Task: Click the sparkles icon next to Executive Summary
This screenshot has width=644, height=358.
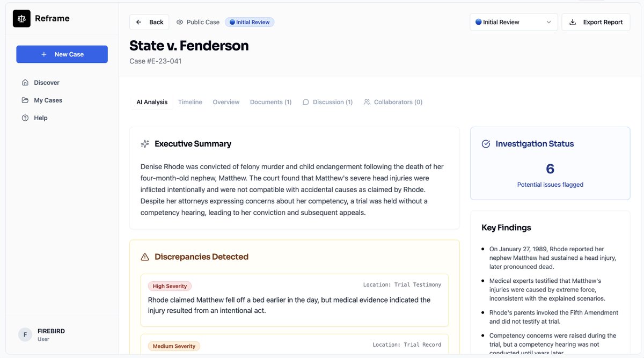Action: (144, 143)
